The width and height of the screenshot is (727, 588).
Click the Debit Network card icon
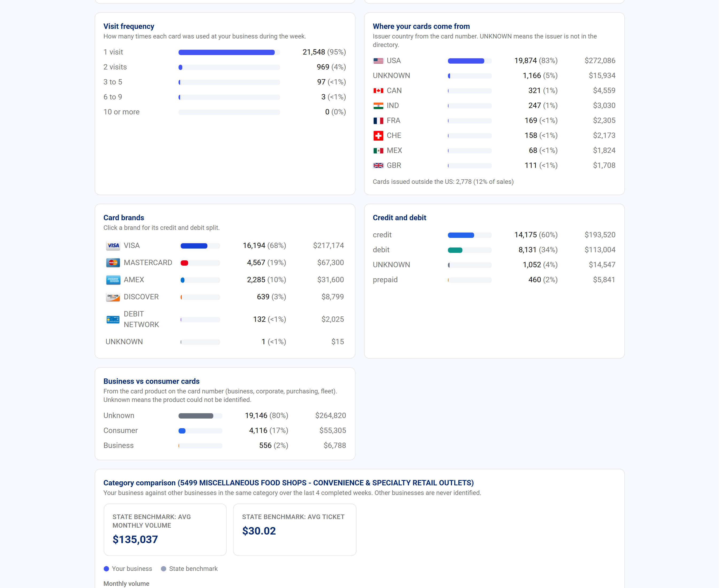pos(113,319)
